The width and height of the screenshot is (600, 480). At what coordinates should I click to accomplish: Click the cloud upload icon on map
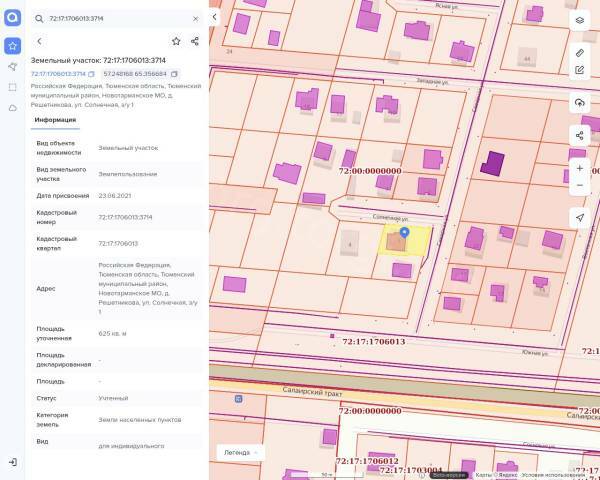[x=580, y=103]
